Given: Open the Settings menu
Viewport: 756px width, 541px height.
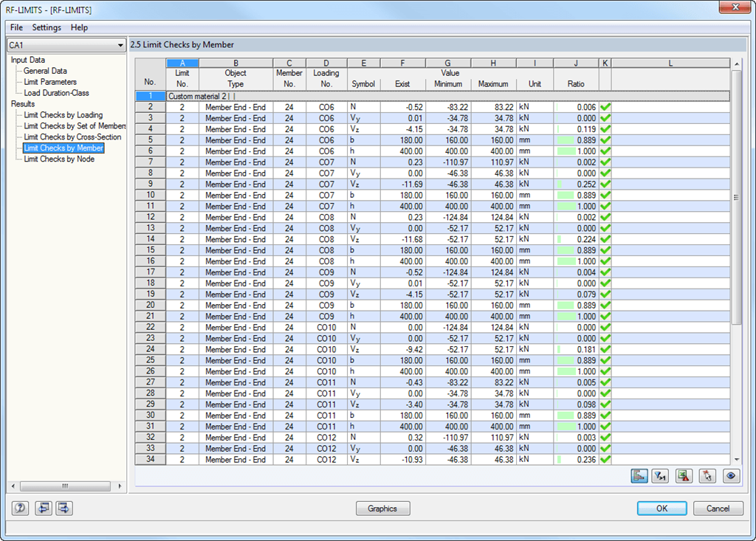Looking at the screenshot, I should pos(47,27).
